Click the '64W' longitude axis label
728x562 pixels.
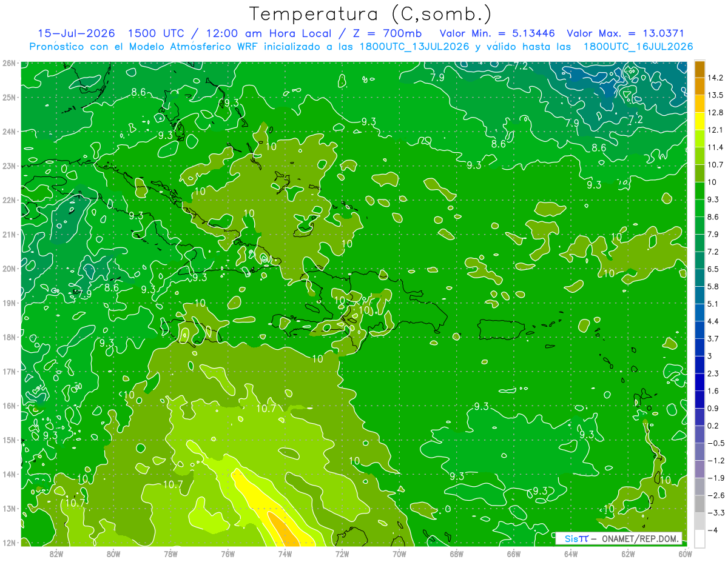point(571,554)
